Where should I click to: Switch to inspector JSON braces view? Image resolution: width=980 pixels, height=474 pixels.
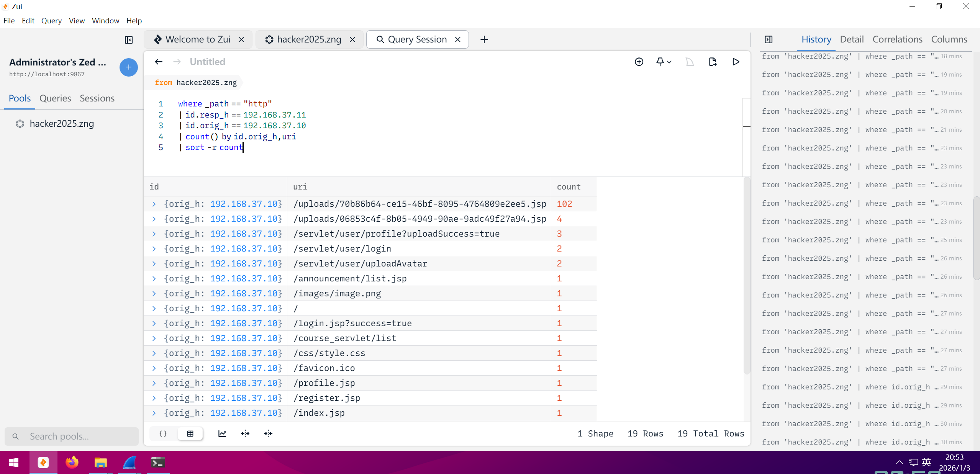click(163, 433)
